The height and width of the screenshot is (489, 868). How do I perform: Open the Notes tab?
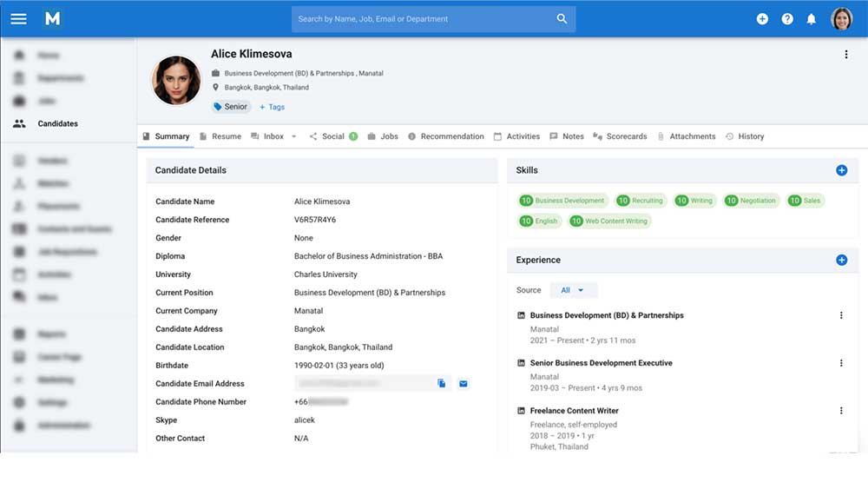point(567,136)
